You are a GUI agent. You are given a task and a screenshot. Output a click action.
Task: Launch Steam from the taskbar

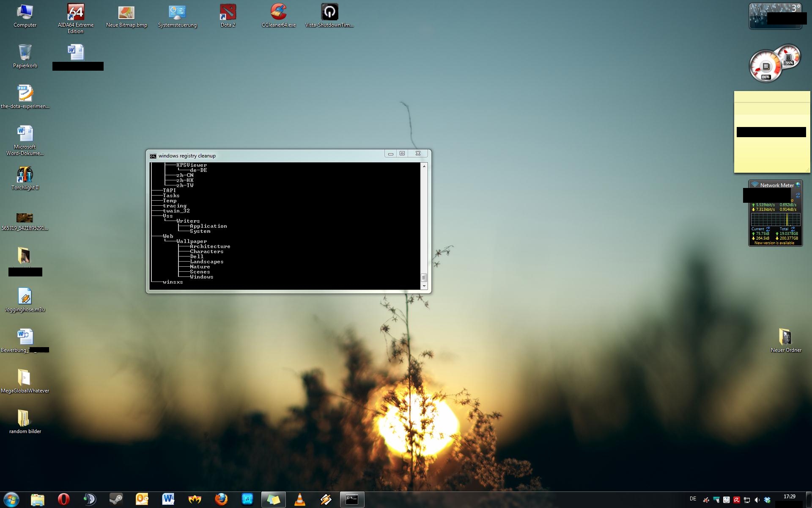click(x=116, y=500)
